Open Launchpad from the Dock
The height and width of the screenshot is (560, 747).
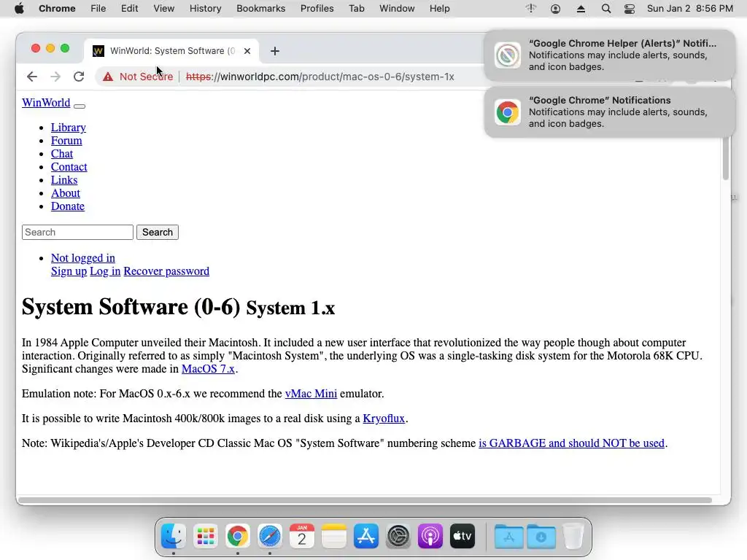point(205,536)
